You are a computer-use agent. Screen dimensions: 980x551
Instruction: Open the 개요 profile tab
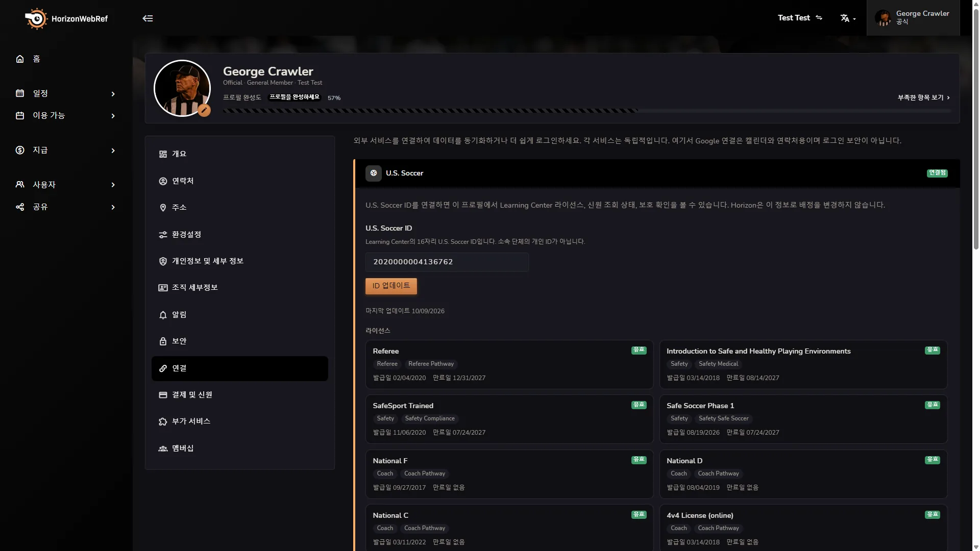240,154
